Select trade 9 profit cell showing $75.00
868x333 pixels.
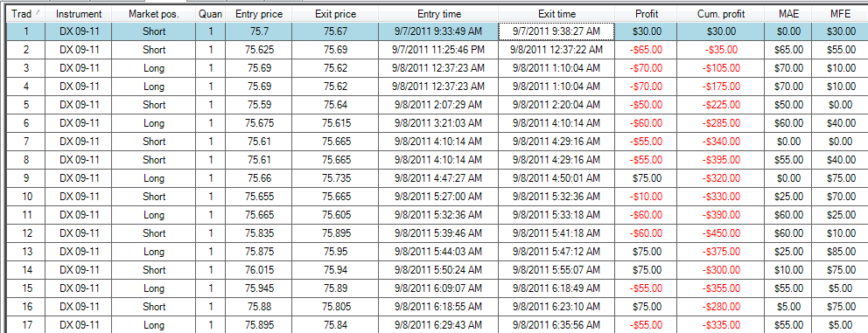pos(646,178)
